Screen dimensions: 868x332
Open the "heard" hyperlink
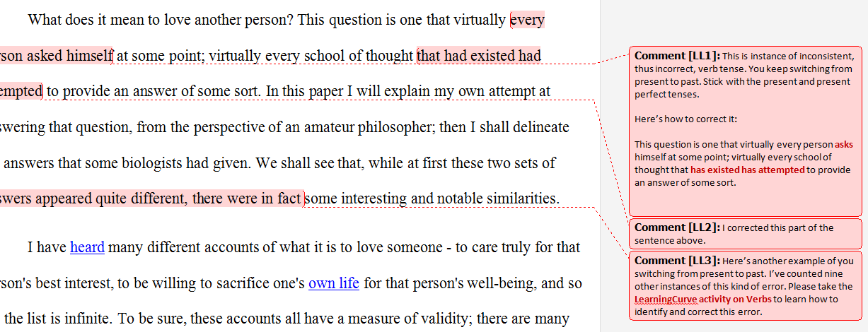click(87, 247)
